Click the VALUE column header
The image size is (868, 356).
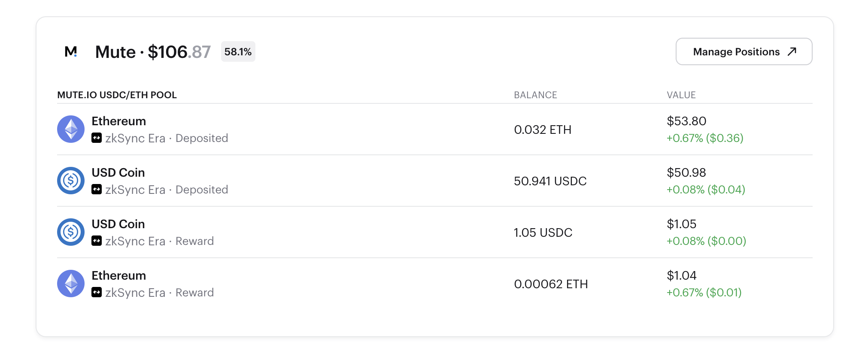pyautogui.click(x=681, y=95)
